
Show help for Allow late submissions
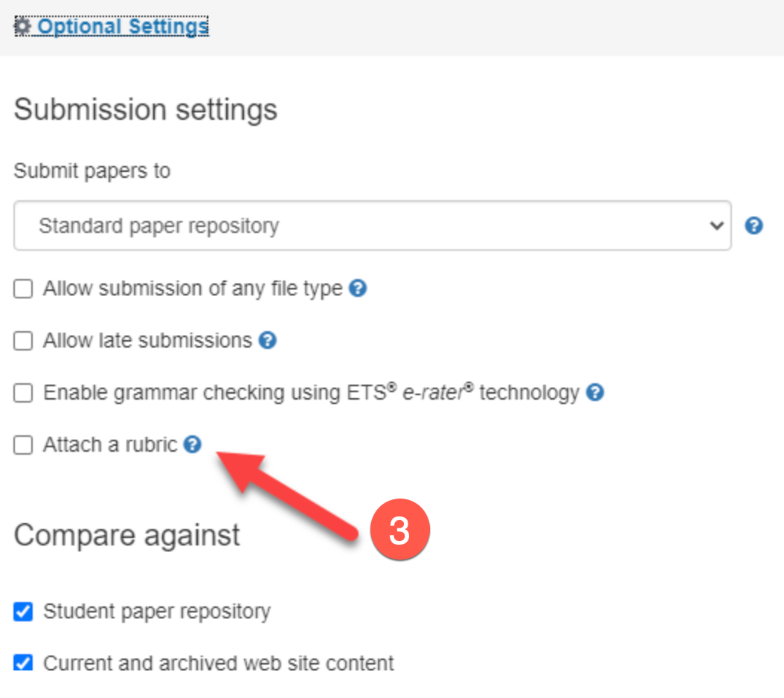point(268,340)
